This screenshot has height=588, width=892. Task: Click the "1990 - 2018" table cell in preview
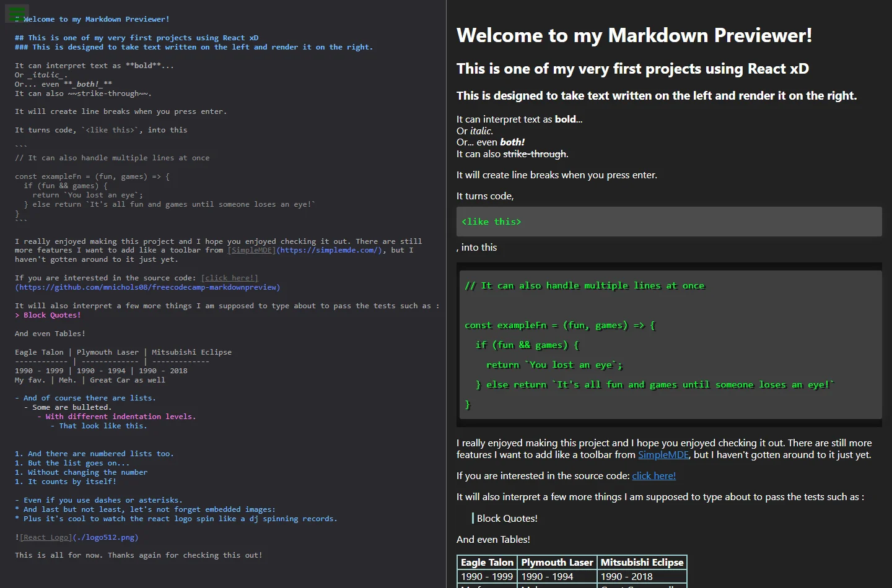point(642,577)
